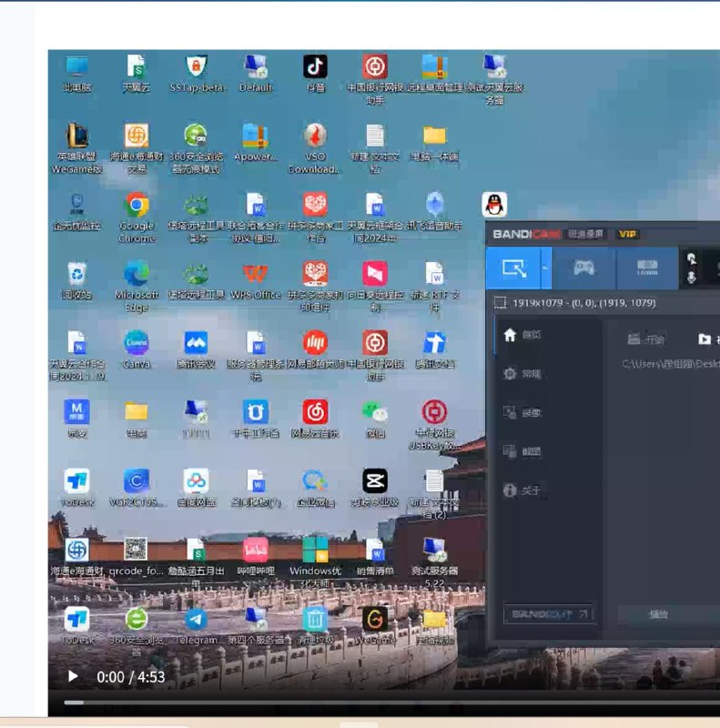Play the video with the play button
The height and width of the screenshot is (728, 720).
click(73, 676)
